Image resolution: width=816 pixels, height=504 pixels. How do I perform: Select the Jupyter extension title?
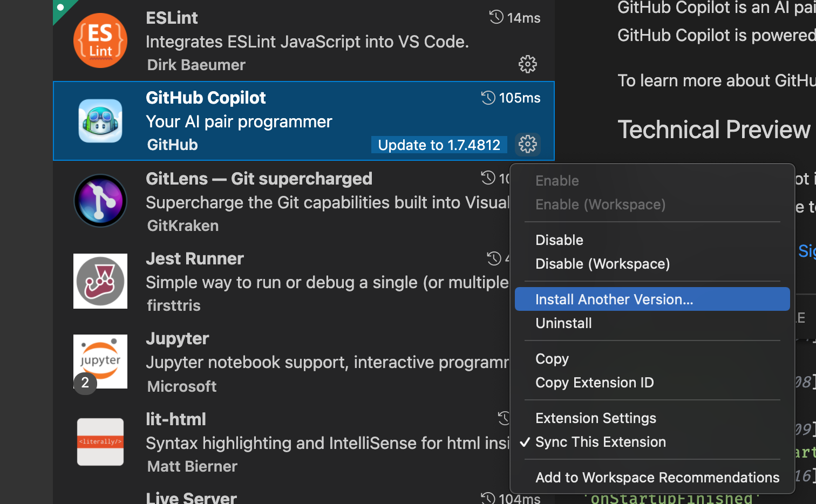tap(177, 339)
